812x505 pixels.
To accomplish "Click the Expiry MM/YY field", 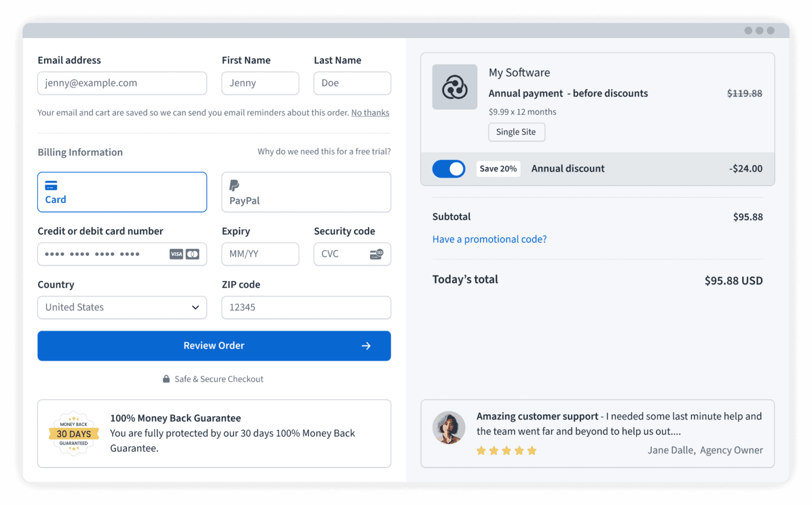I will click(260, 254).
